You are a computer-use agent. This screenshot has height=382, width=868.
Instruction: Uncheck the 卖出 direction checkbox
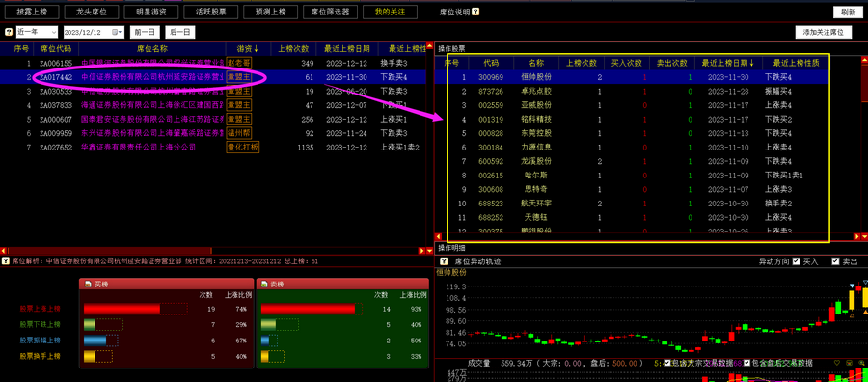tap(835, 261)
